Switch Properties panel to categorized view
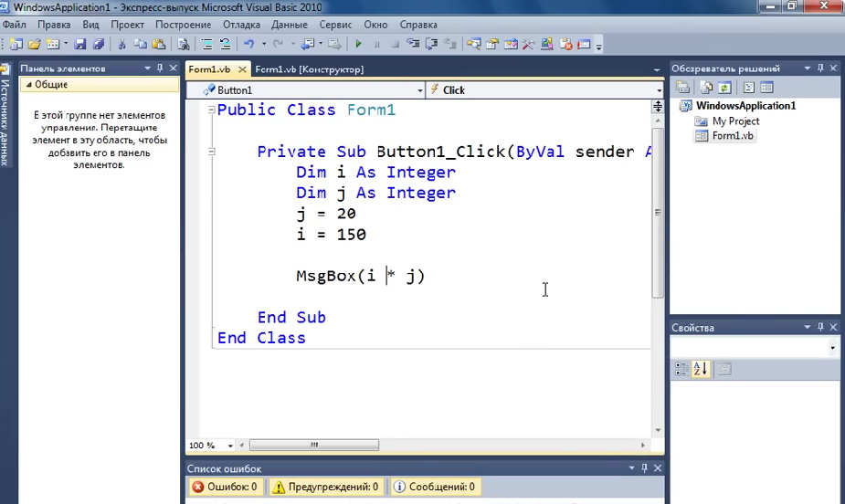 pyautogui.click(x=681, y=369)
